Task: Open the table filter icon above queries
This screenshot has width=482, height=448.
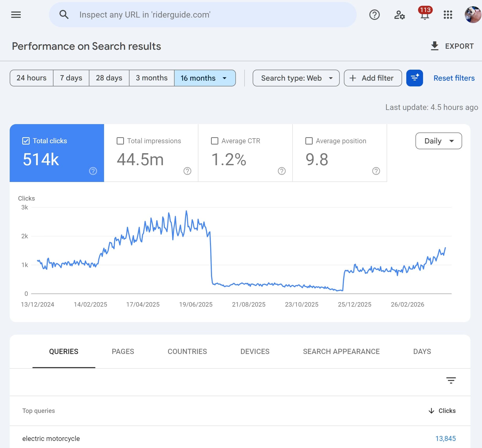Action: point(451,381)
